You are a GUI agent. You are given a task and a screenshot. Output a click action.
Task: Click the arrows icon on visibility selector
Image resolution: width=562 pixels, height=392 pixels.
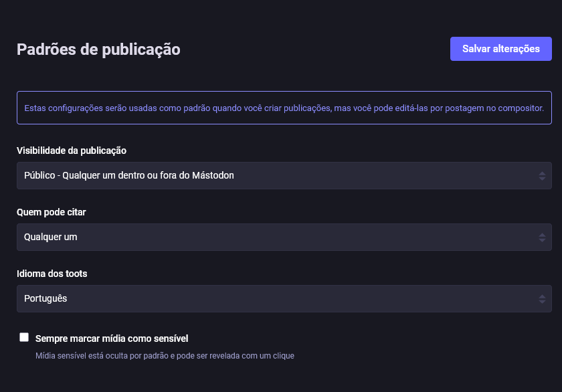(x=542, y=176)
